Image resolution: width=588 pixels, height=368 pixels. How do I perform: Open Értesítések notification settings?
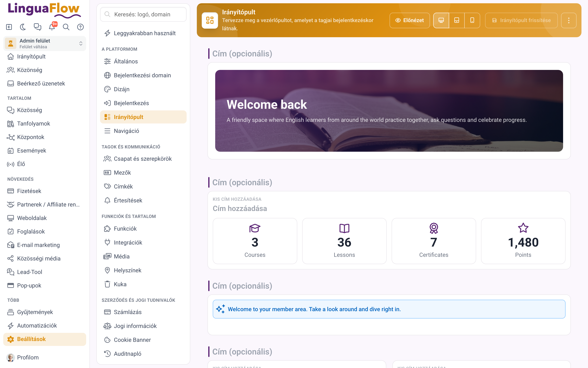click(x=143, y=200)
